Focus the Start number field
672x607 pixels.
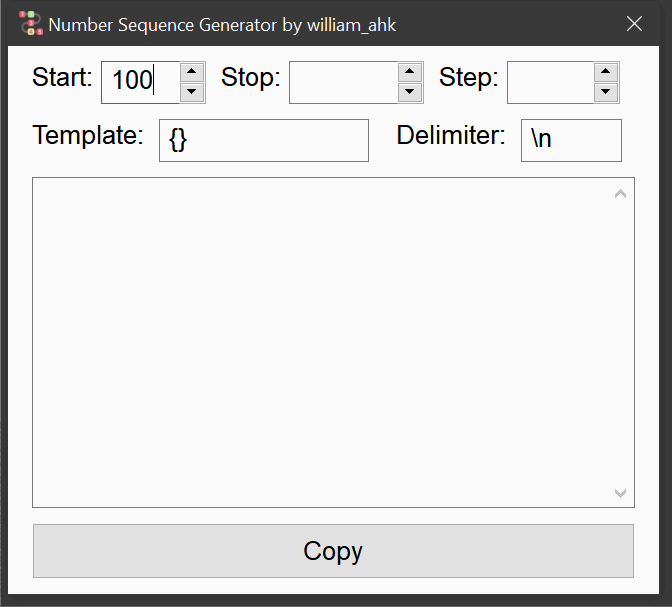(140, 82)
